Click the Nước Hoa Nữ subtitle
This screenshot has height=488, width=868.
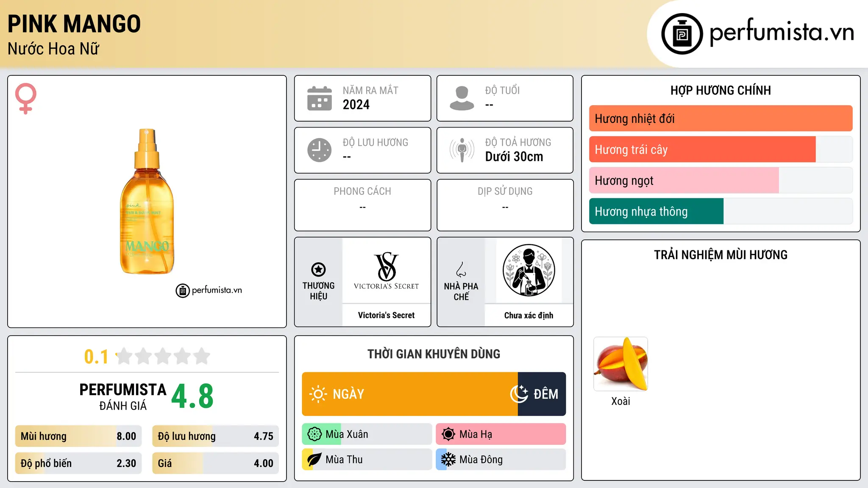[x=53, y=49]
